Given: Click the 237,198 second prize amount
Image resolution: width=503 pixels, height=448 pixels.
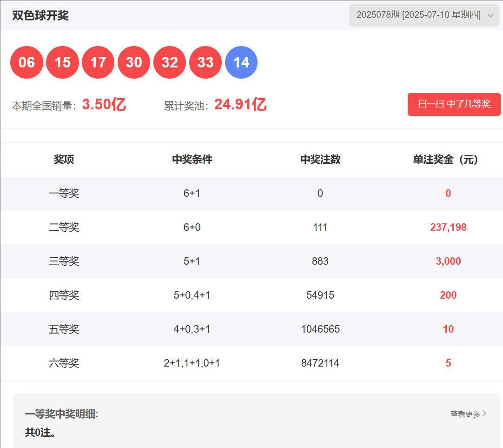Looking at the screenshot, I should (448, 227).
